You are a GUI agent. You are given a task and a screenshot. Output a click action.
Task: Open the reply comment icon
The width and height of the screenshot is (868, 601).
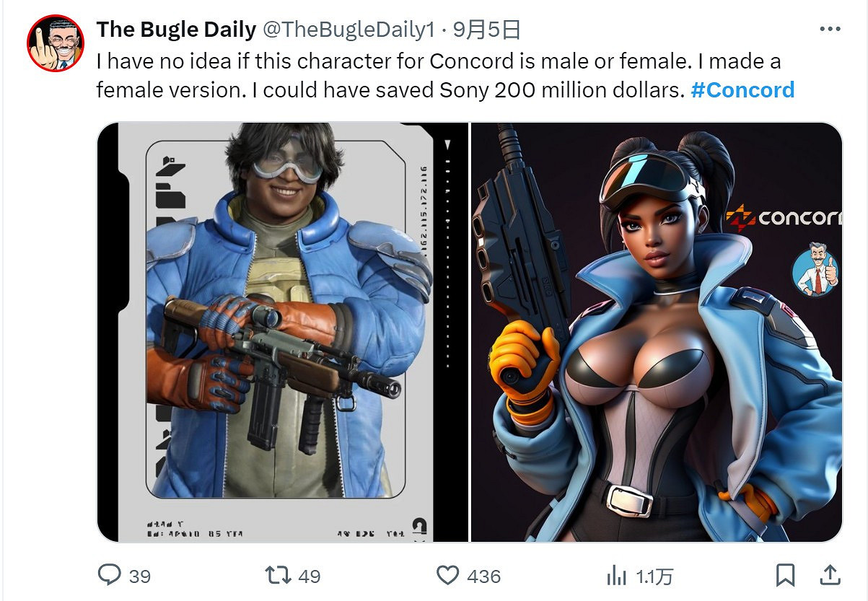pyautogui.click(x=109, y=575)
